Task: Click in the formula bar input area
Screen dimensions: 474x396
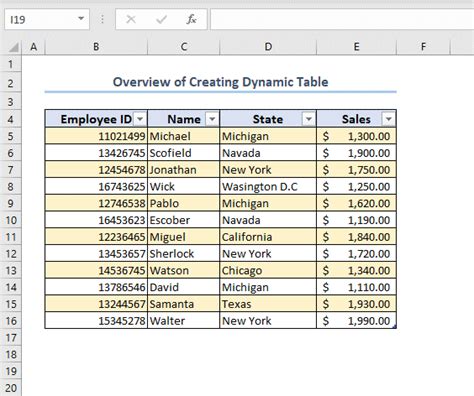Action: coord(342,19)
